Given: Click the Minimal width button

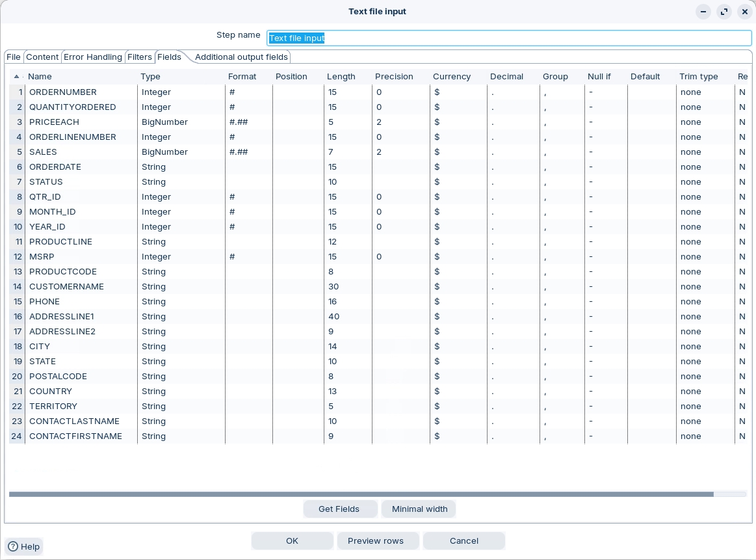Looking at the screenshot, I should pos(419,509).
